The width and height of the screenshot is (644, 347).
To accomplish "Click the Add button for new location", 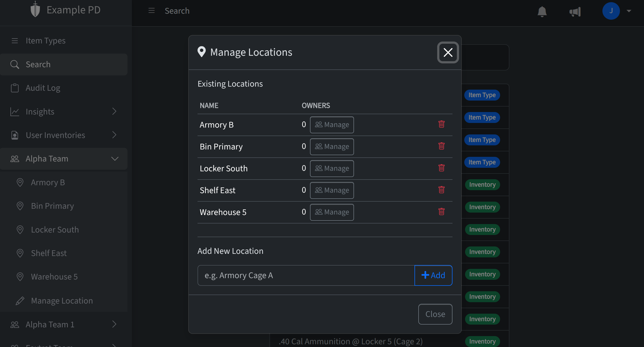I will click(x=433, y=275).
